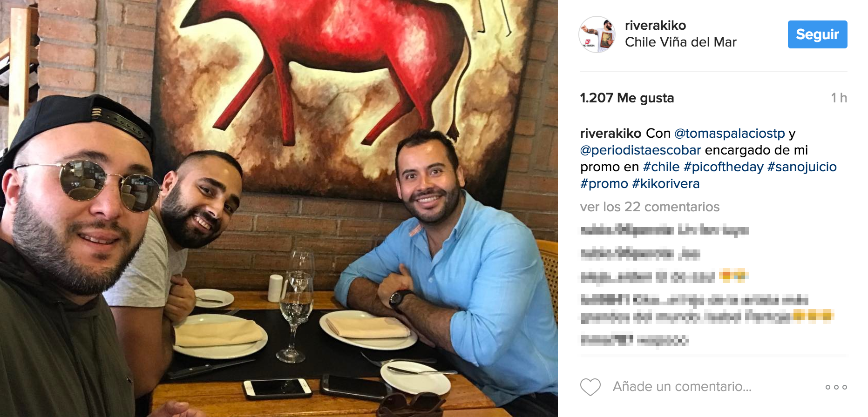Image resolution: width=868 pixels, height=417 pixels.
Task: Open the #chile hashtag
Action: 661,167
